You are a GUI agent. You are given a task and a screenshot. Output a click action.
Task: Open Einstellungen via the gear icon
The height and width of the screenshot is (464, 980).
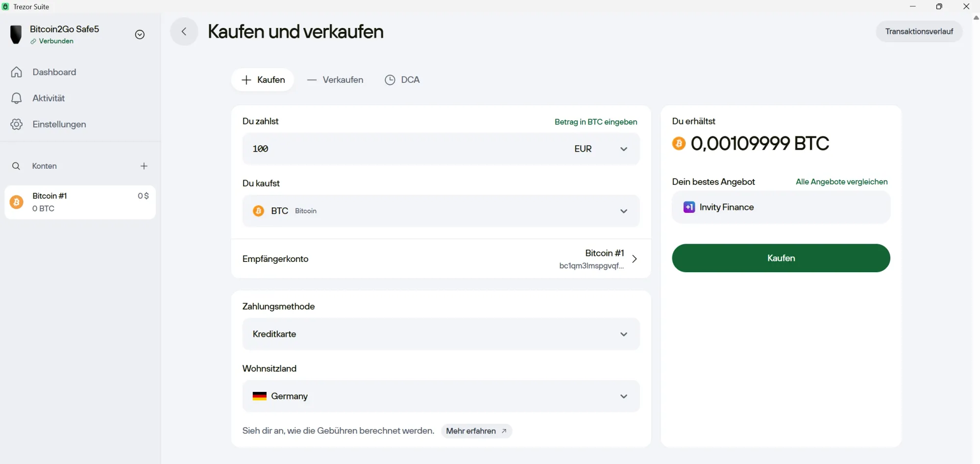pyautogui.click(x=16, y=124)
